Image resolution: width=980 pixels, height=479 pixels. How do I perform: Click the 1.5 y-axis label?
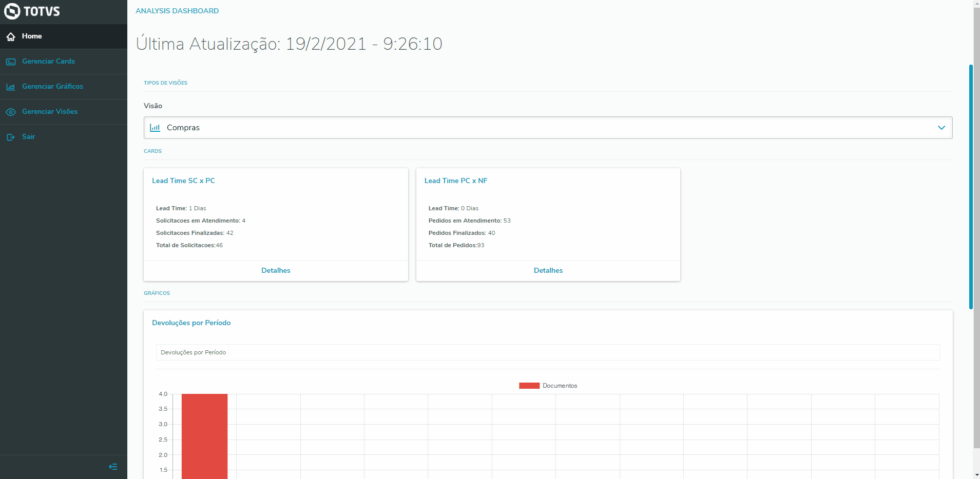pos(163,470)
